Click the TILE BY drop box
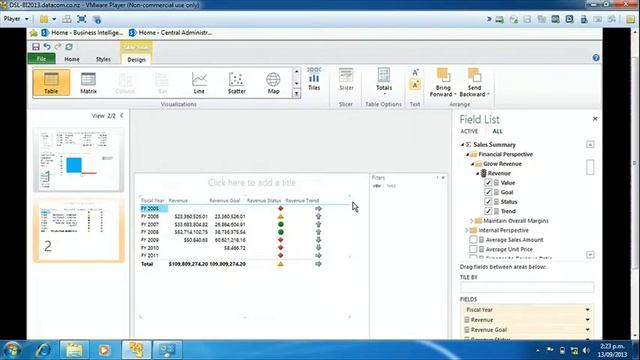 click(527, 287)
